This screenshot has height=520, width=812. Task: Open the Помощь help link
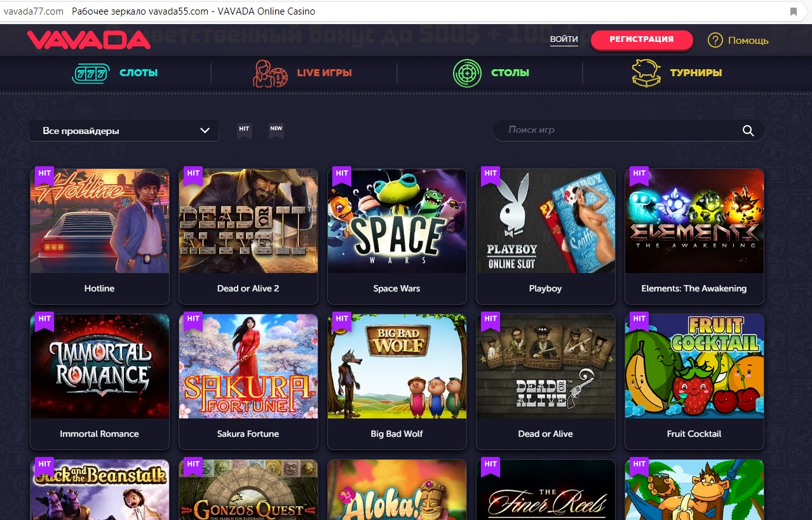748,41
